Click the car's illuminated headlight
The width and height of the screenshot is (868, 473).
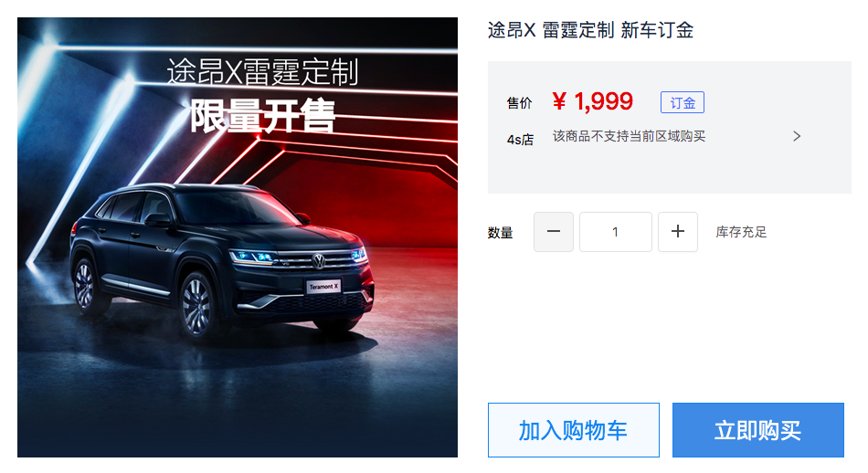pos(252,257)
